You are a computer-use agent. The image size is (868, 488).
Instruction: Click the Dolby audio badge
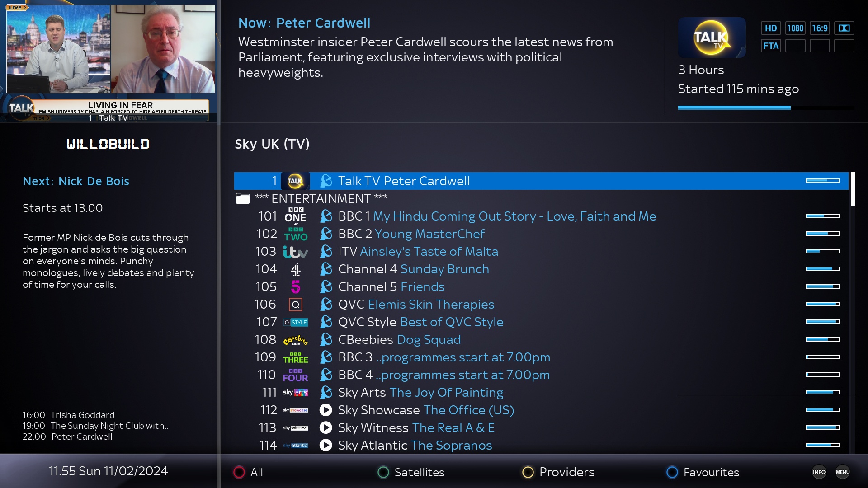click(x=844, y=28)
